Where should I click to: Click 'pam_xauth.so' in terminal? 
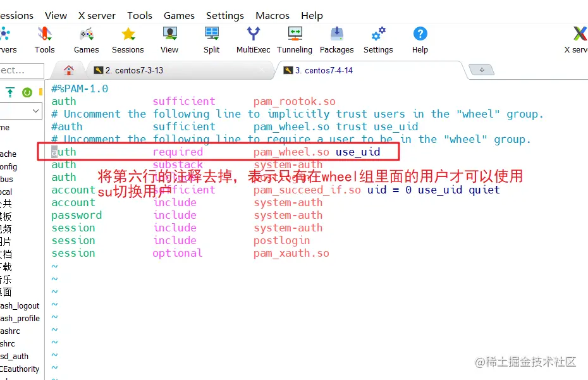point(291,254)
